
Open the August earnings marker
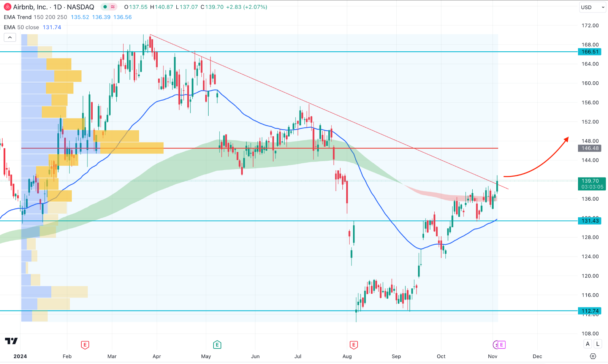point(354,345)
